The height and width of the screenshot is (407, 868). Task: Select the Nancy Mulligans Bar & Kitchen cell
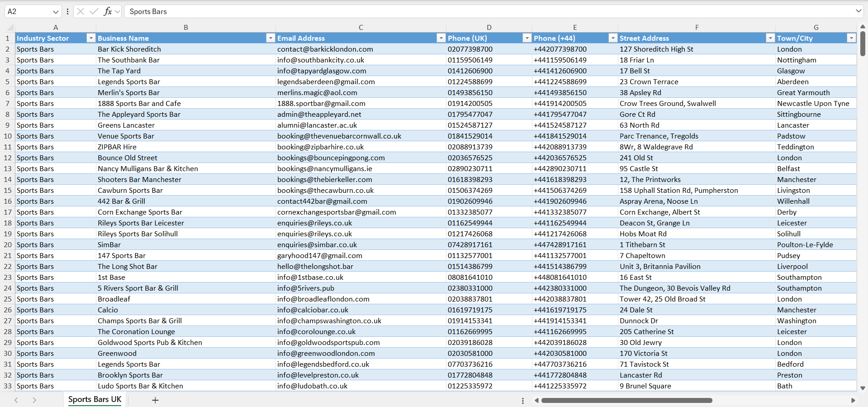(x=186, y=169)
